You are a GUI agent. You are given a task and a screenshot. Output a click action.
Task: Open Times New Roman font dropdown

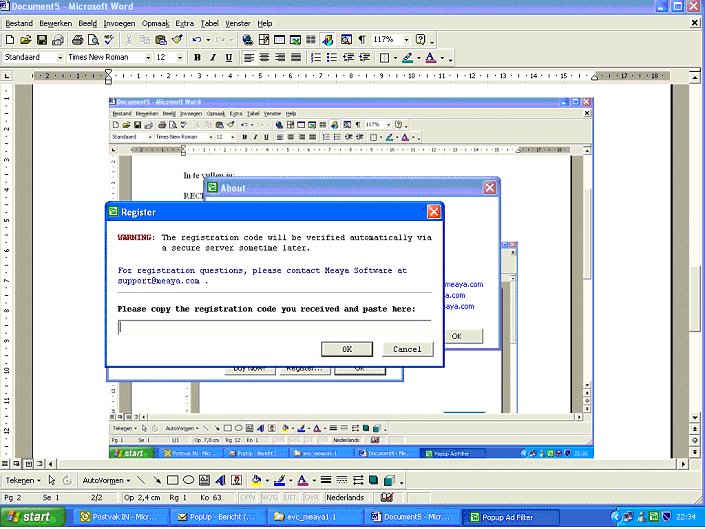(148, 58)
